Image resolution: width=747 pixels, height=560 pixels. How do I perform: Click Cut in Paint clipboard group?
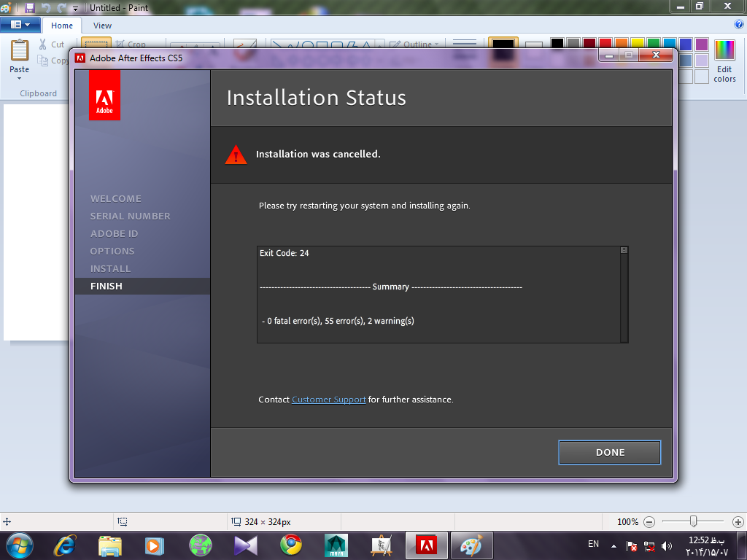pos(52,44)
